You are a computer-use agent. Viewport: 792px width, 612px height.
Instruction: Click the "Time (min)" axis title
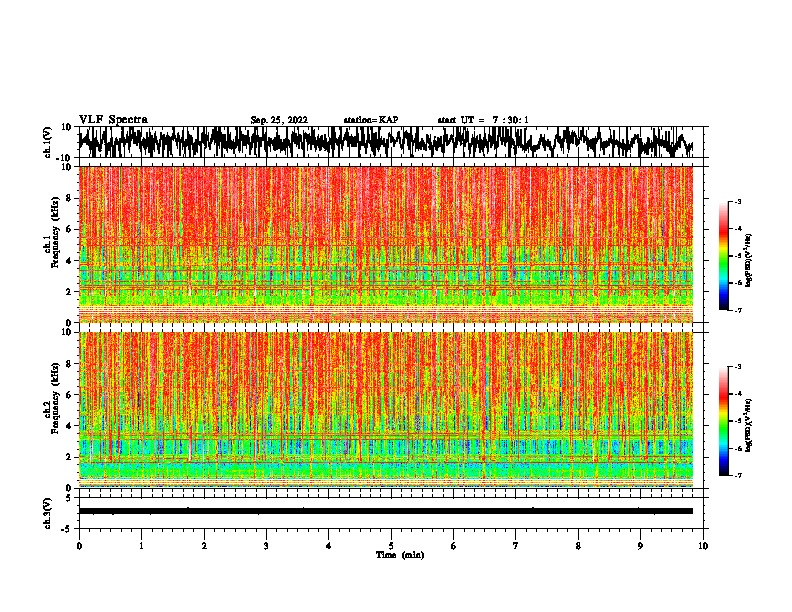click(x=400, y=555)
